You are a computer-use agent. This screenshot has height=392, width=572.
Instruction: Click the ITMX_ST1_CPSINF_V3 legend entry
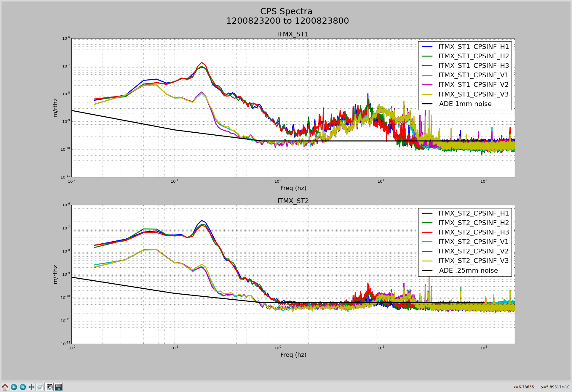[473, 94]
